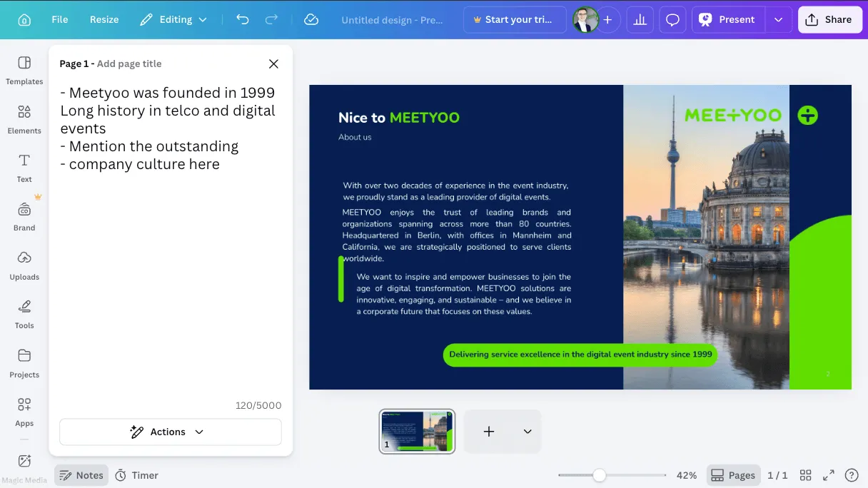Viewport: 868px width, 488px height.
Task: Open the Resize menu
Action: click(104, 19)
